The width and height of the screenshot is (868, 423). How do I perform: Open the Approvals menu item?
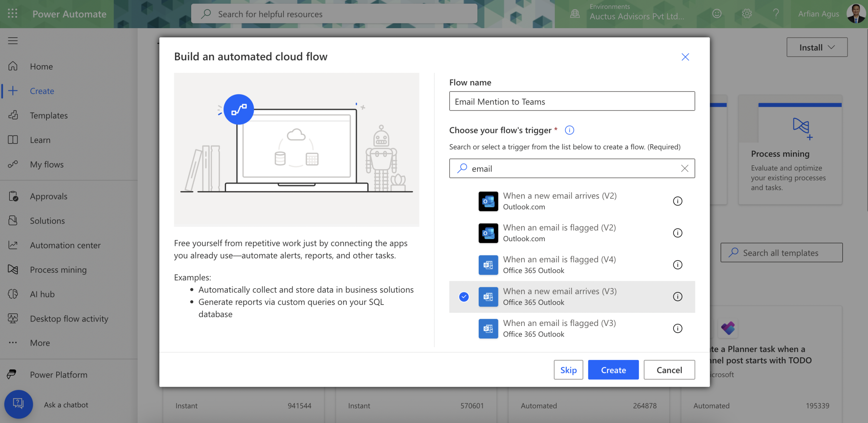click(x=69, y=196)
